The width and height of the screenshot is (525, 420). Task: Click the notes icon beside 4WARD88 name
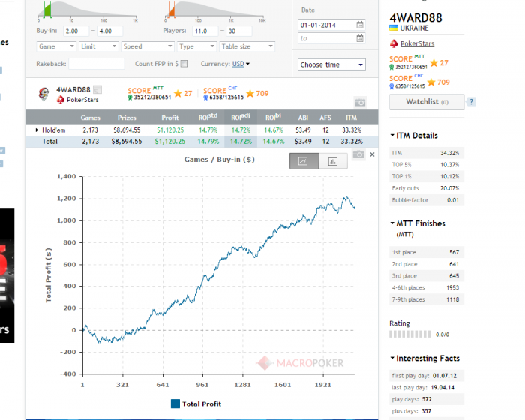tap(97, 89)
